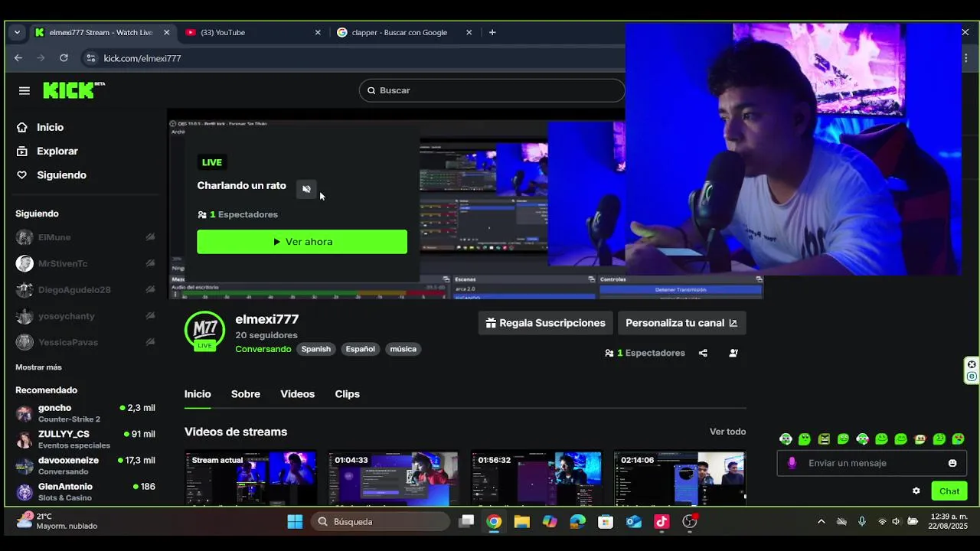Open the 01:04:33 video thumbnail
980x551 pixels.
point(394,478)
